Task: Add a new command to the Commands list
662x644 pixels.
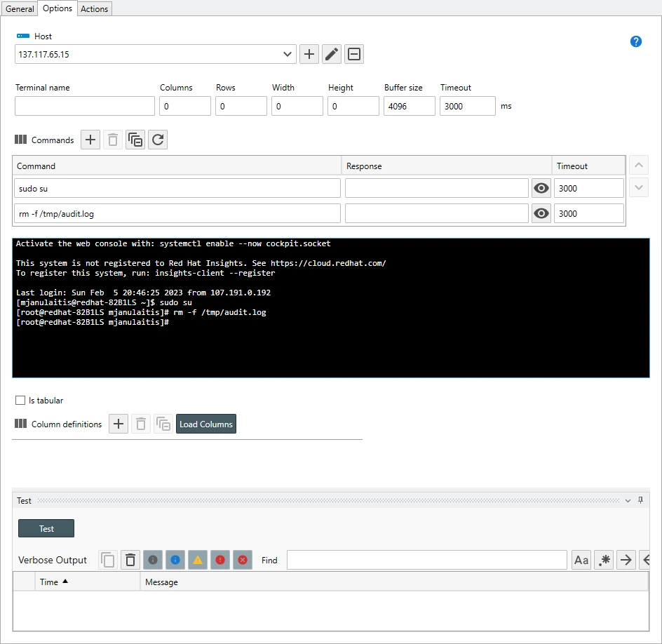Action: click(90, 140)
